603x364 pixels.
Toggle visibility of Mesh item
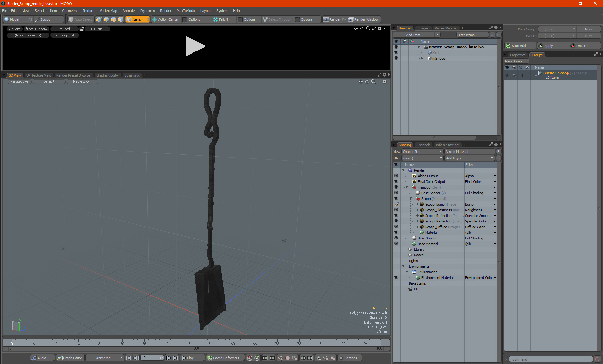click(x=396, y=53)
